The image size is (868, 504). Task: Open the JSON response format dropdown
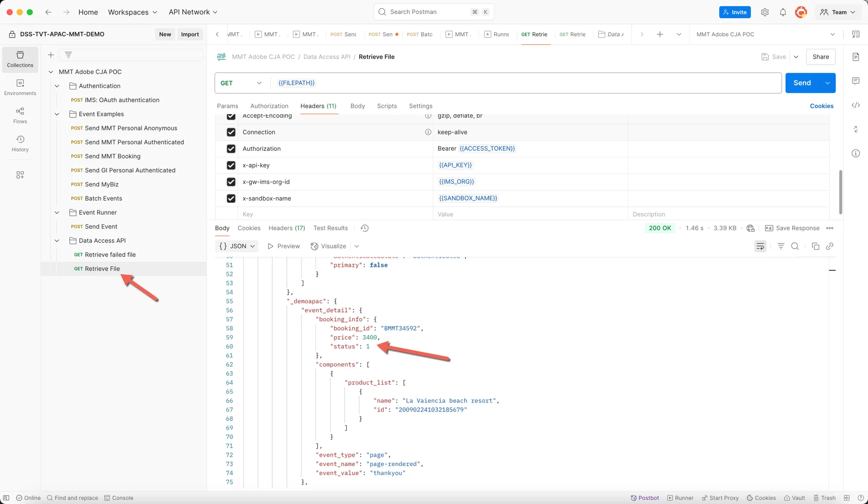click(x=237, y=246)
